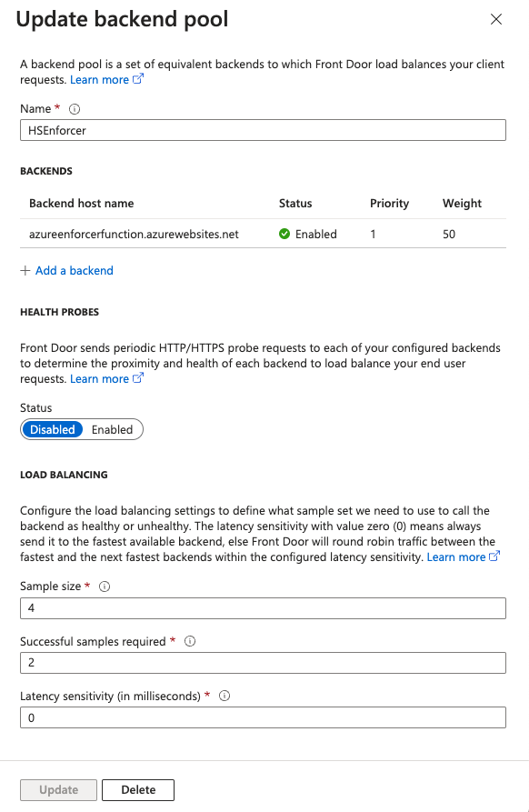Select the azureenforcerfunction.azurewebsites.net backend row

tap(263, 234)
